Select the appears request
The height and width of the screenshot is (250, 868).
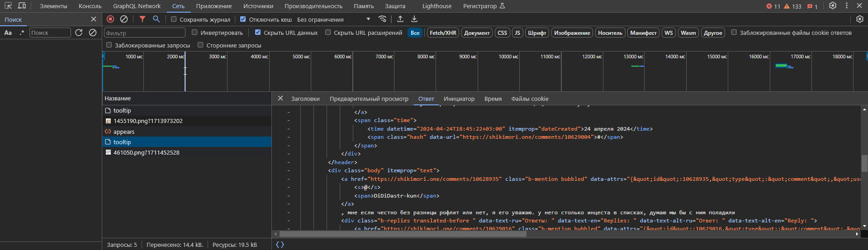click(x=124, y=132)
